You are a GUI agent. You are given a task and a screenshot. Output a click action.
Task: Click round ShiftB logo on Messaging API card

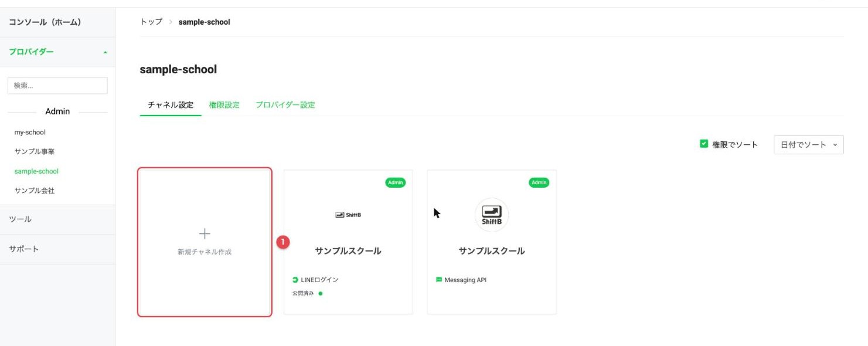tap(492, 215)
